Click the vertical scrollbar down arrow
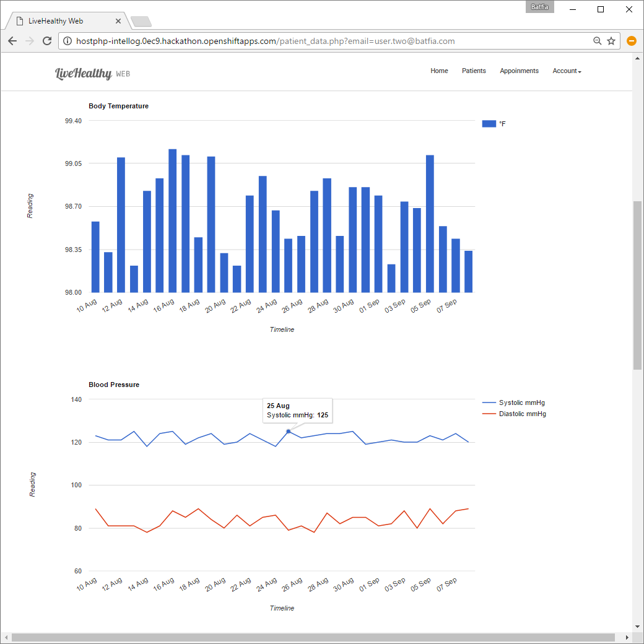The width and height of the screenshot is (644, 644). coord(637,627)
